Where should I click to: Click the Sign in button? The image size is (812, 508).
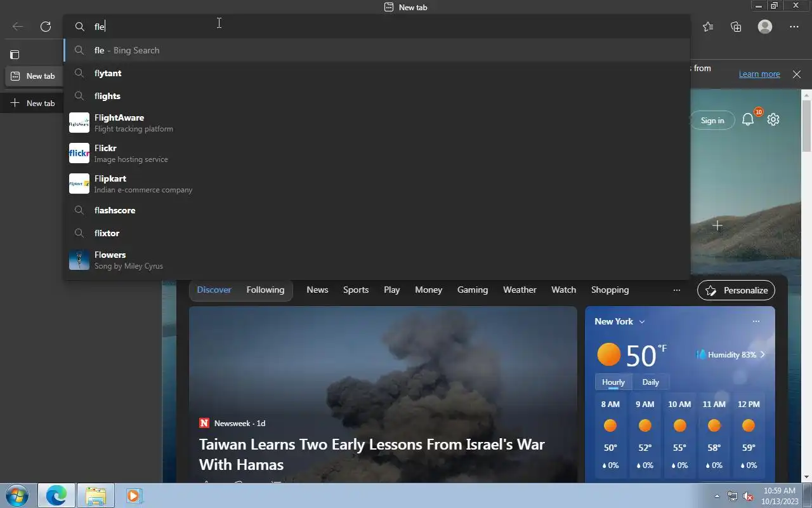(x=712, y=120)
